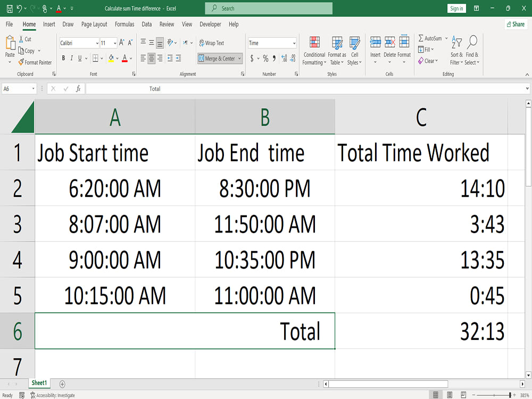Screen dimensions: 532x399
Task: Click the Increase Decimal icon
Action: [x=284, y=59]
